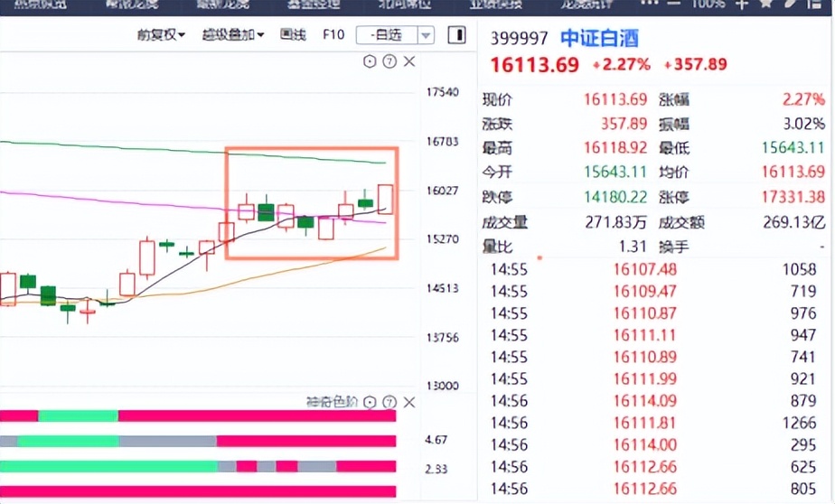Click indicator axis value 4.67
This screenshot has width=835, height=504.
click(x=436, y=440)
